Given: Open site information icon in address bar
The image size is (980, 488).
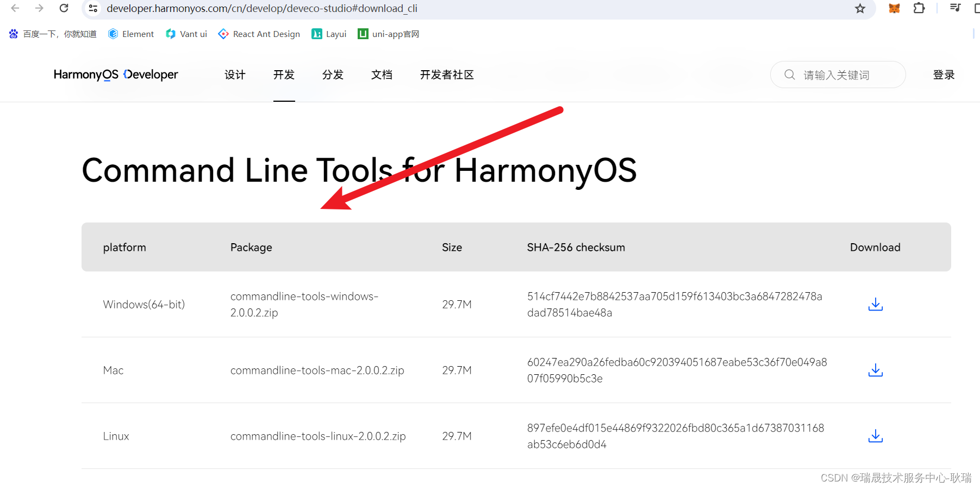Looking at the screenshot, I should coord(93,8).
